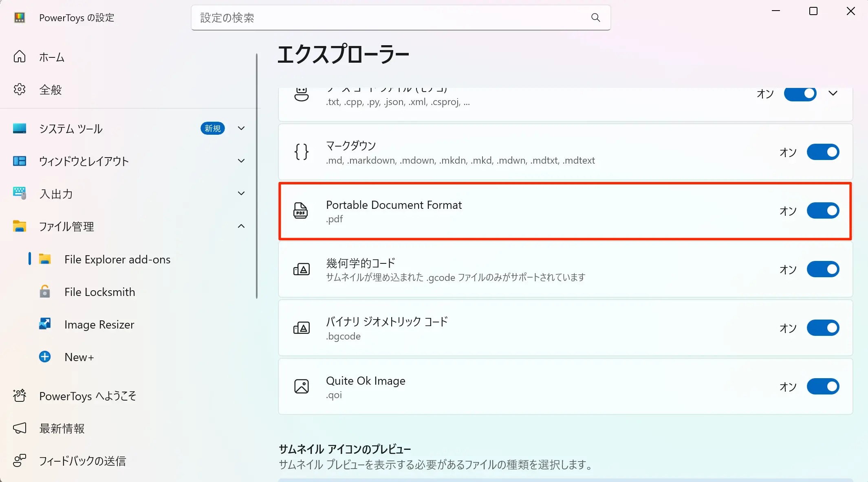Click the New+ blue plus icon

(45, 357)
